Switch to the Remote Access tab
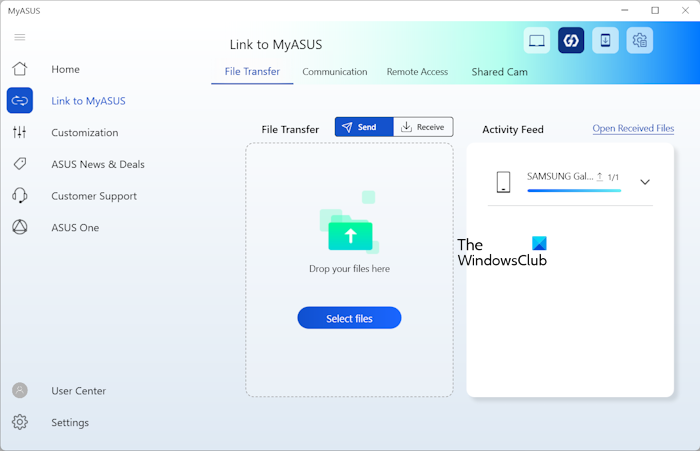Screen dimensions: 700x451 417,72
